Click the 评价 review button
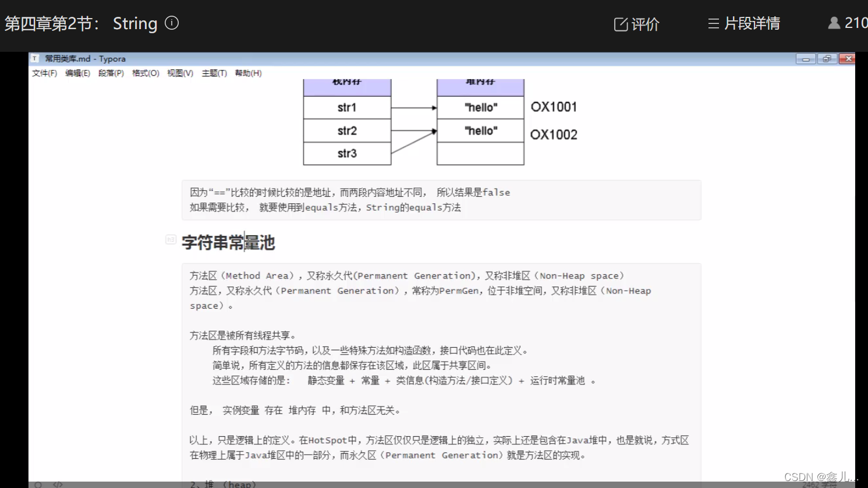The width and height of the screenshot is (868, 488). coord(636,24)
